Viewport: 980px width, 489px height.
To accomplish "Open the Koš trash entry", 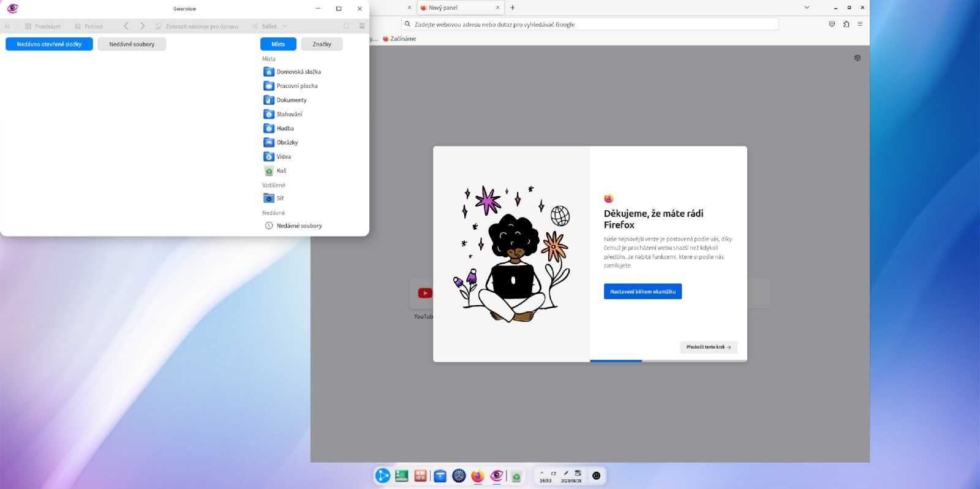I will tap(275, 171).
